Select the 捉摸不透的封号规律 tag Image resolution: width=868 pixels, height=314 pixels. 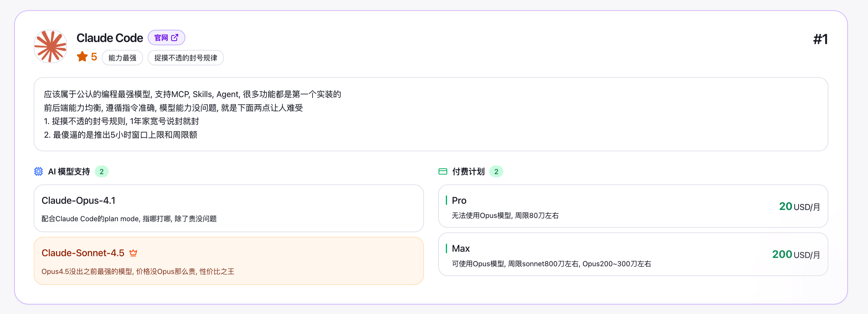coord(185,58)
